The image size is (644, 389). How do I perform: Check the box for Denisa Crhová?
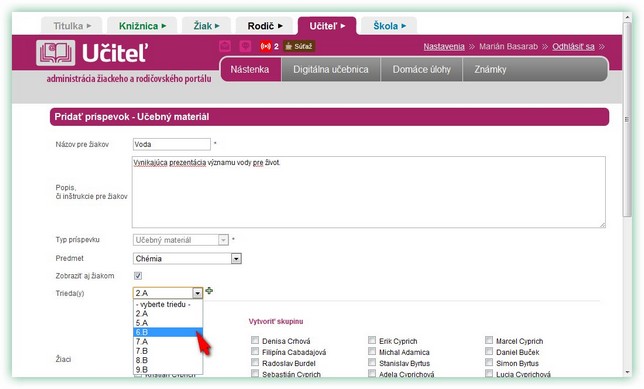(255, 340)
